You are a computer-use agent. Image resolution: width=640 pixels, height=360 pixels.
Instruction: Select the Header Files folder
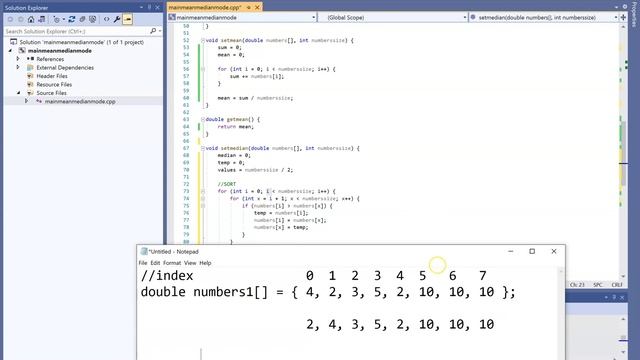[x=52, y=76]
